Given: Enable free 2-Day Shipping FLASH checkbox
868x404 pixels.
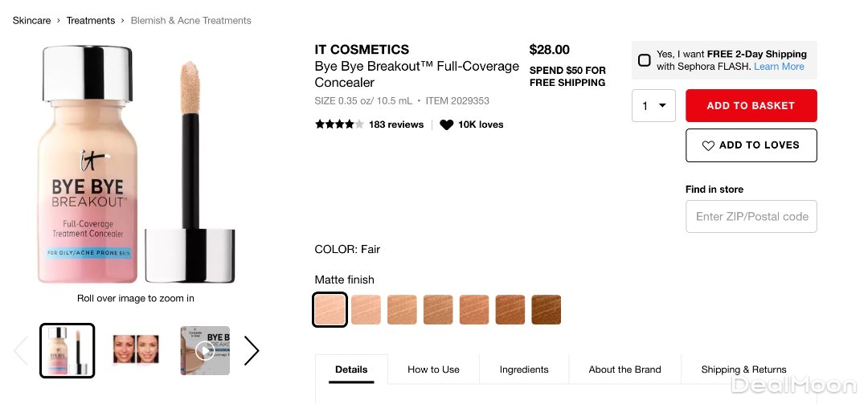Looking at the screenshot, I should (x=645, y=60).
